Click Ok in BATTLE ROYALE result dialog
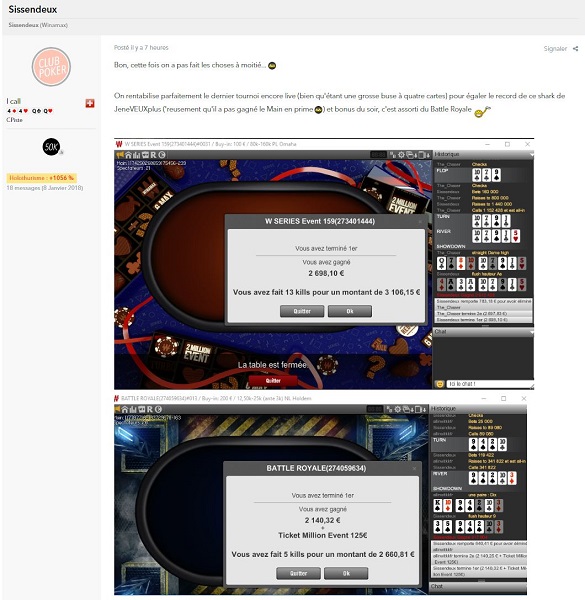The width and height of the screenshot is (585, 600). click(346, 573)
